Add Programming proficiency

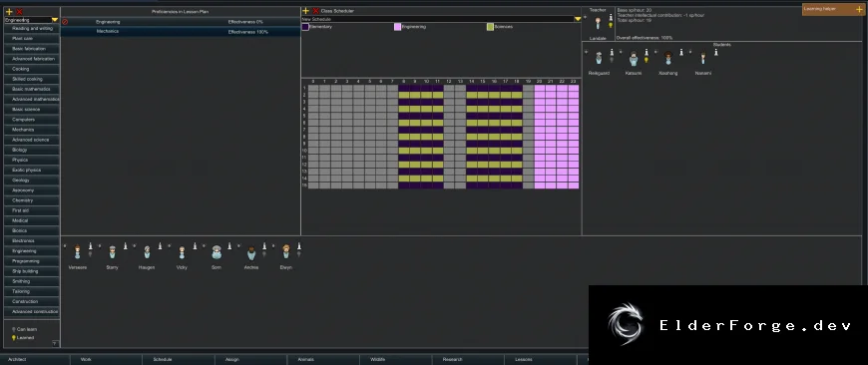32,261
